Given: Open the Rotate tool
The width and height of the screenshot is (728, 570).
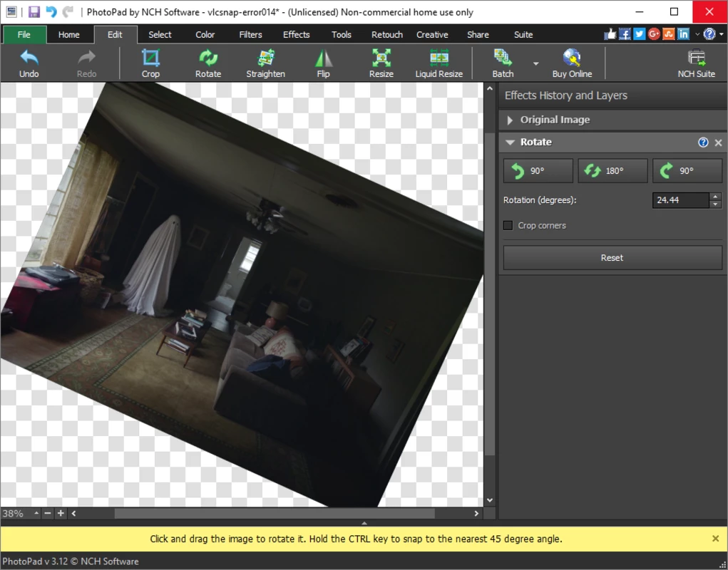Looking at the screenshot, I should pos(208,63).
